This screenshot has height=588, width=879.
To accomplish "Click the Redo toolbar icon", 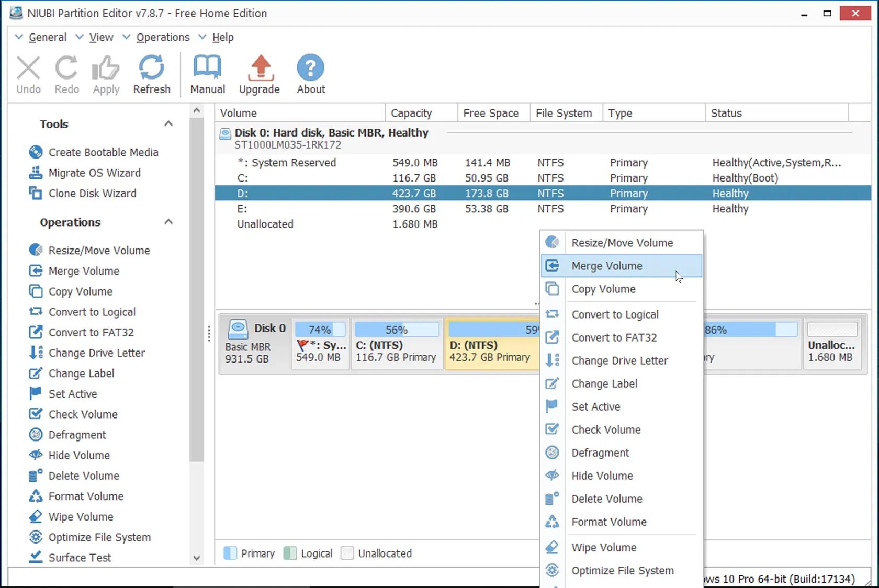I will click(x=66, y=73).
